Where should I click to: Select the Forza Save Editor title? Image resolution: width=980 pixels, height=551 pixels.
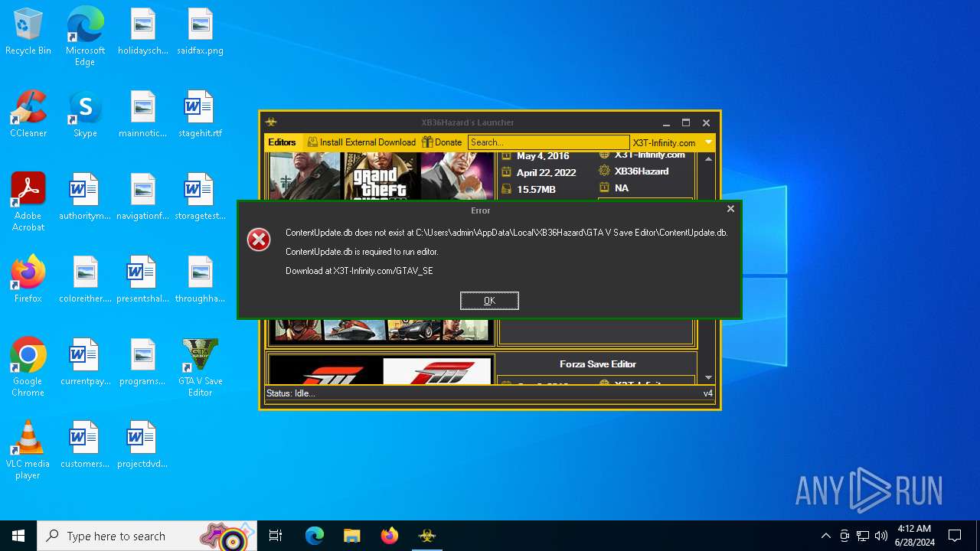597,364
